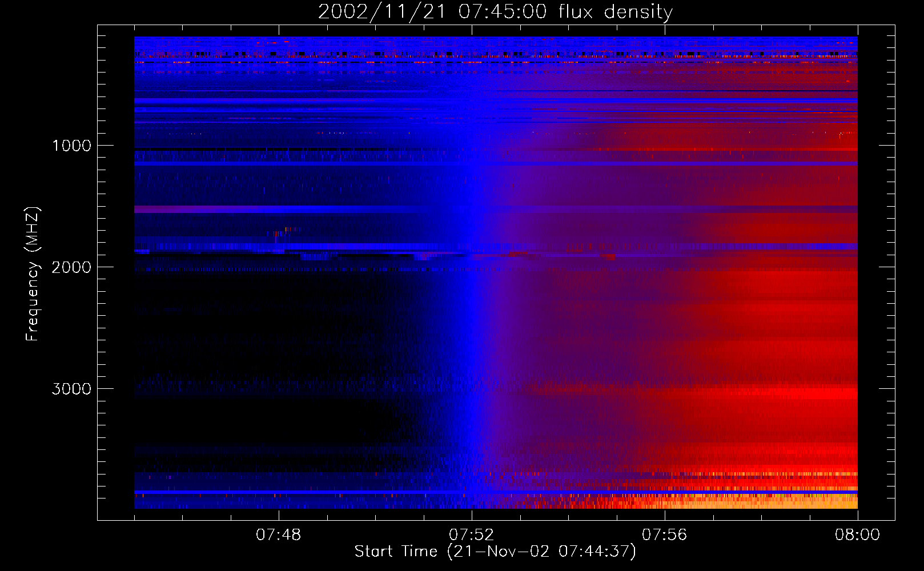This screenshot has height=571, width=924.
Task: Click the 07:56 time tick label
Action: [x=665, y=535]
